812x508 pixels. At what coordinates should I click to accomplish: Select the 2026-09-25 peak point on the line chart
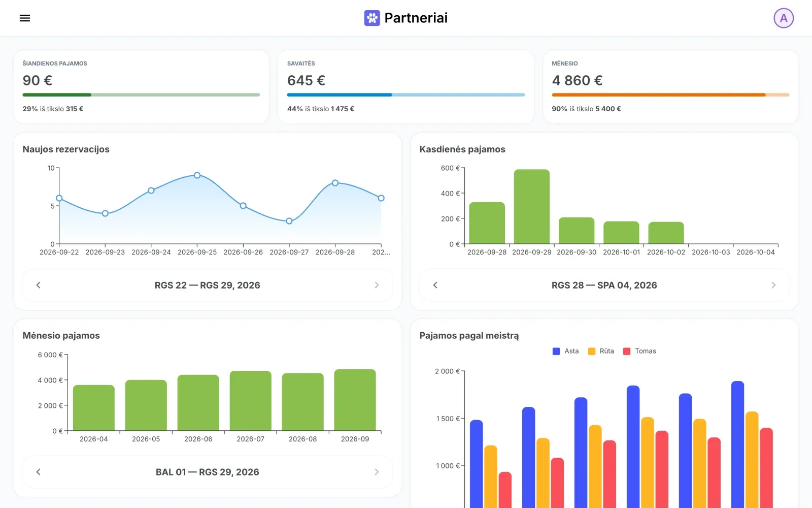click(197, 175)
